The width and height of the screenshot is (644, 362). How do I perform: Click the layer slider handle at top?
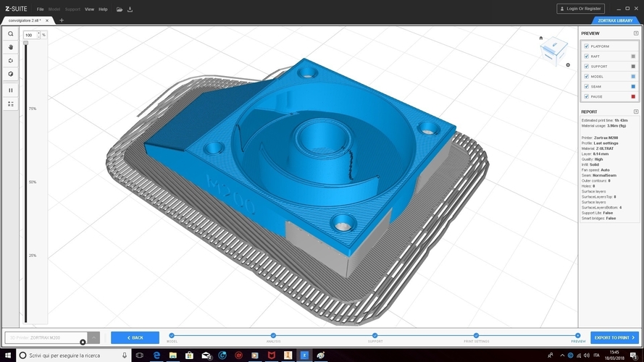point(26,43)
